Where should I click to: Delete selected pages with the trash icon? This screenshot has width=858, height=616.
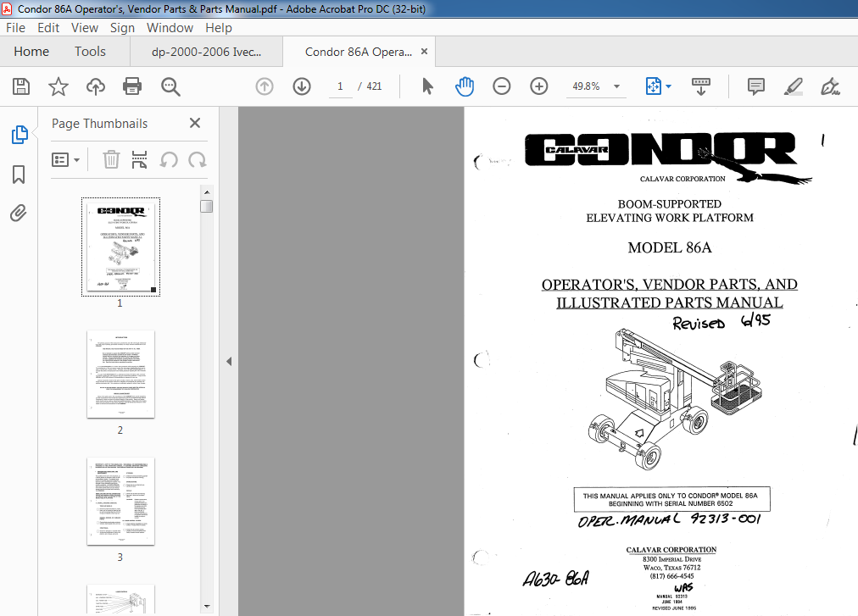(111, 160)
